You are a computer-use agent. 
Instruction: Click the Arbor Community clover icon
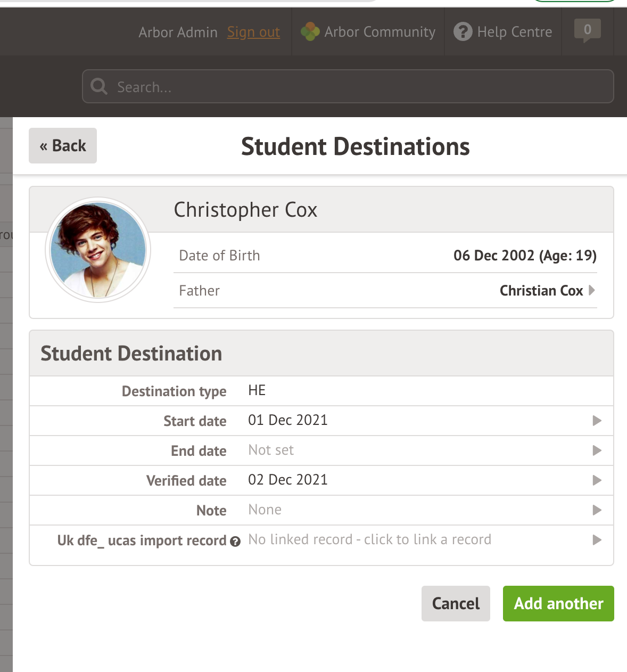click(x=310, y=32)
